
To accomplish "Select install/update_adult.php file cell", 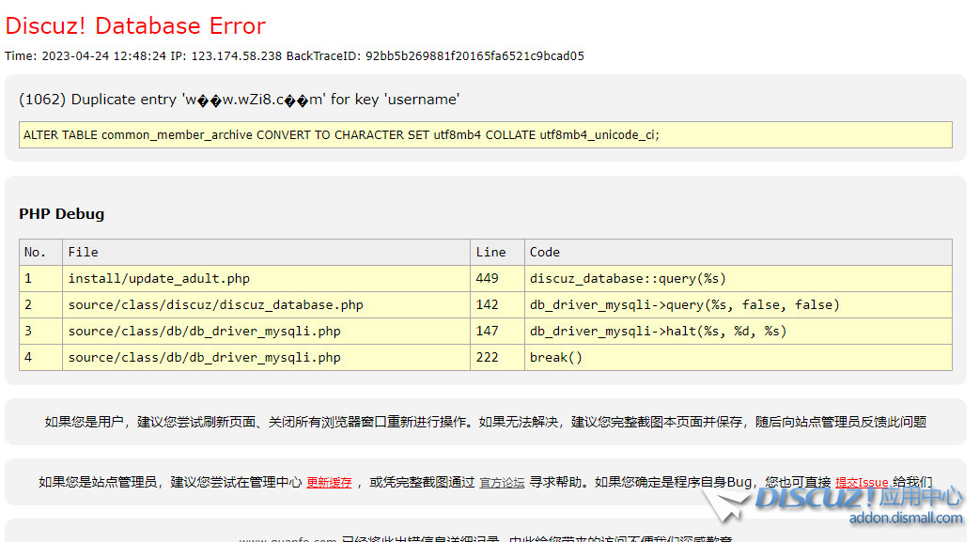I will click(159, 278).
